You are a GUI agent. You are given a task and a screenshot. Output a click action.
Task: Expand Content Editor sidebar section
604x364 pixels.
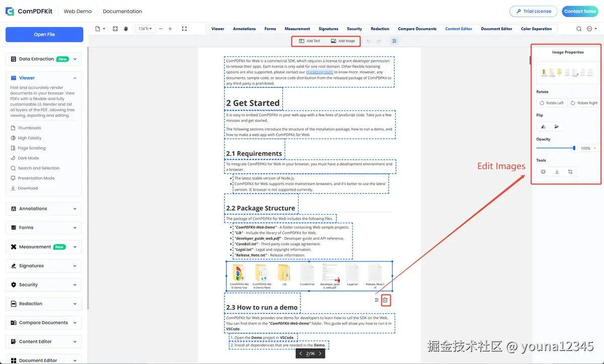[x=43, y=341]
